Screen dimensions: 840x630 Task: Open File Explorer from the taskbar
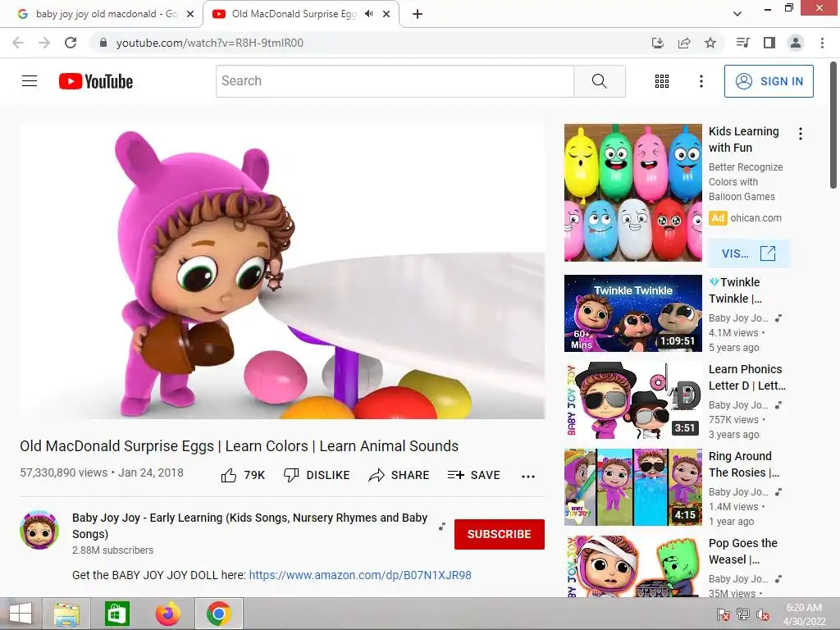click(x=66, y=614)
